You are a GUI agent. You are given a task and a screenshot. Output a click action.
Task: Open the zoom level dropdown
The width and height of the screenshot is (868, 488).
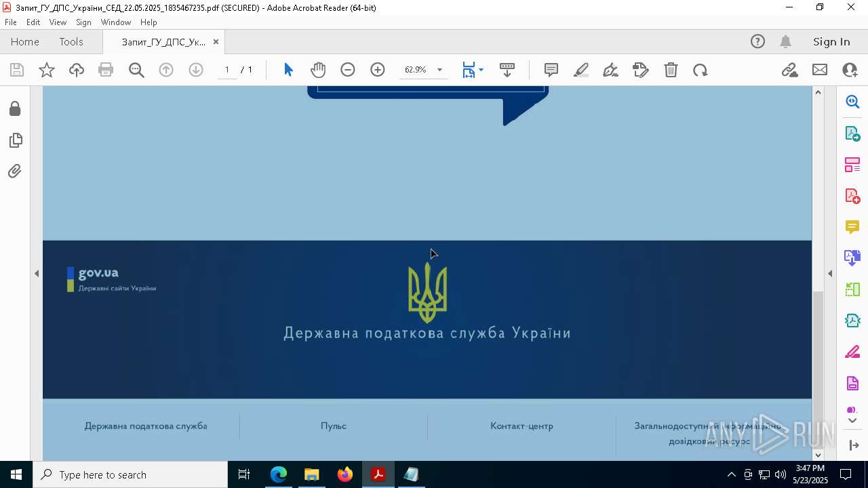point(439,70)
